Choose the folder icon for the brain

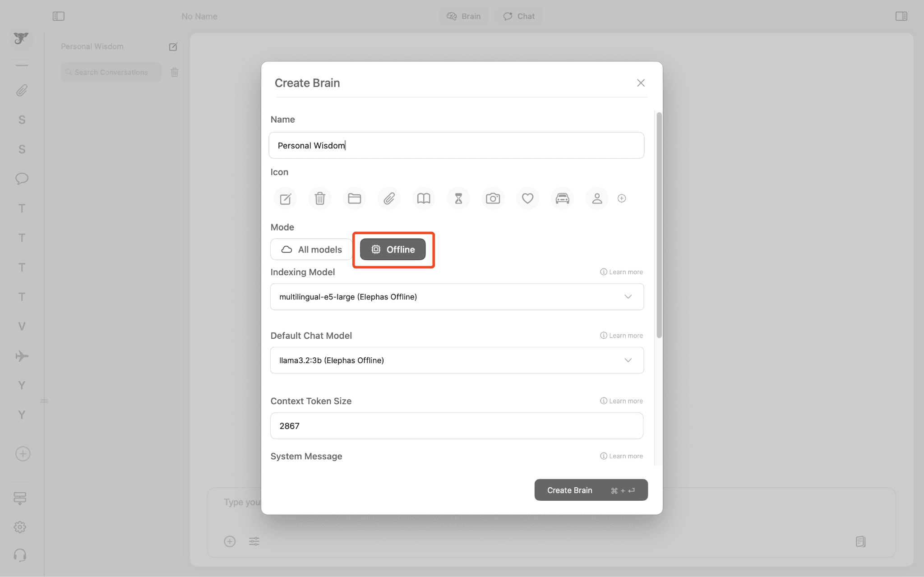354,198
